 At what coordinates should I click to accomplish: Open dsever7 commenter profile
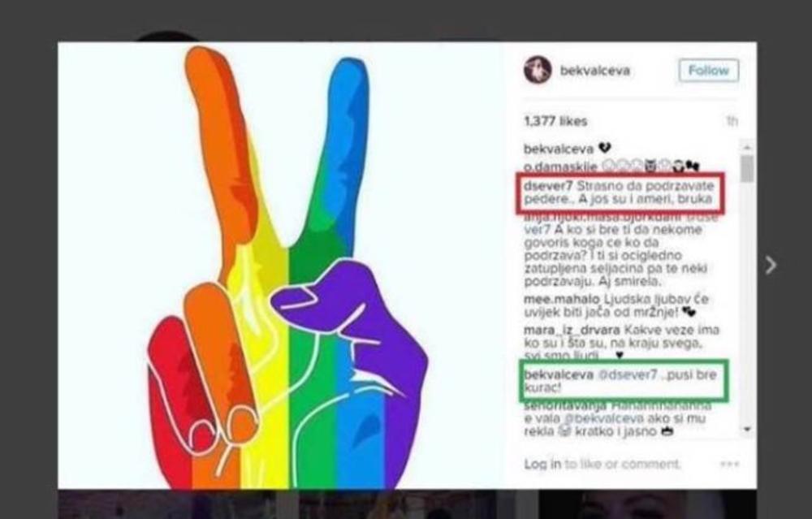pyautogui.click(x=548, y=185)
